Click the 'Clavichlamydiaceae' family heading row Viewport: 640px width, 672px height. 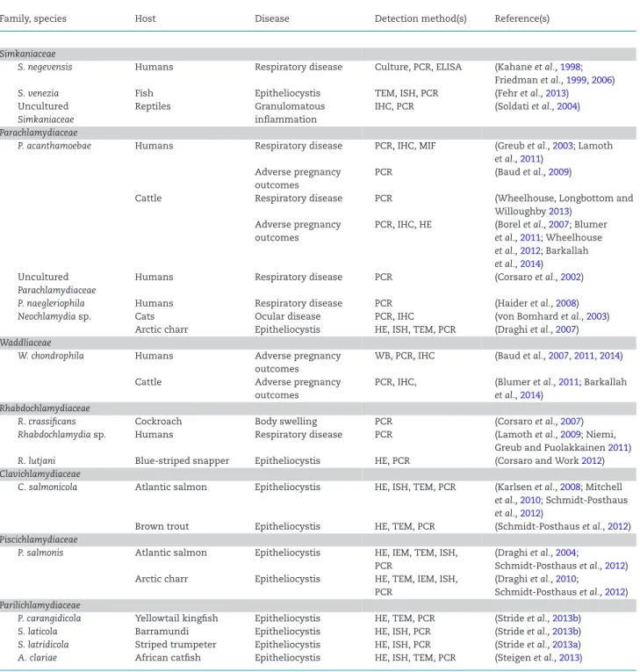point(318,474)
